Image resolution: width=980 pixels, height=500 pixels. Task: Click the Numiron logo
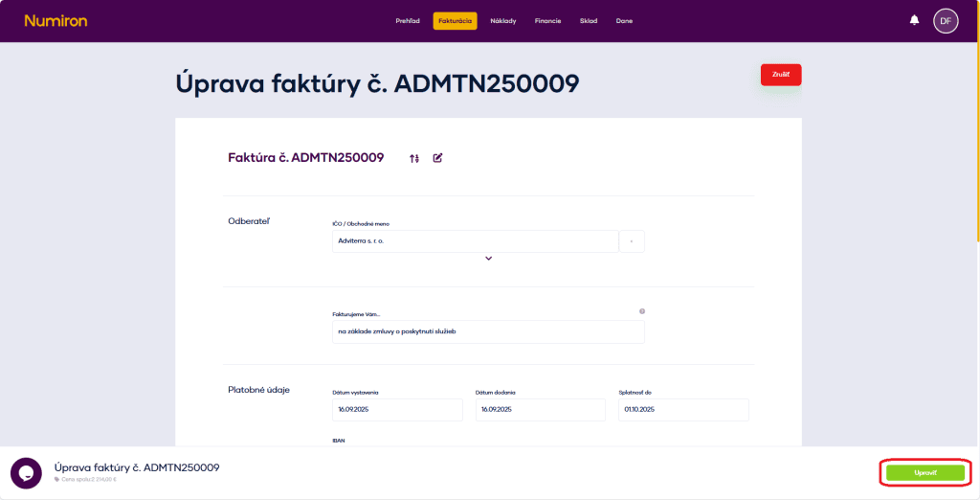(x=56, y=21)
